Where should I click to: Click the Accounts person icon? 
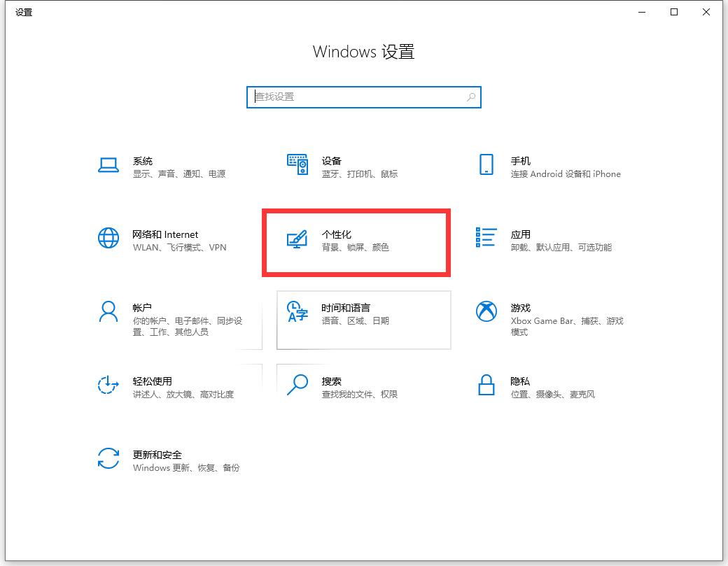pos(108,311)
